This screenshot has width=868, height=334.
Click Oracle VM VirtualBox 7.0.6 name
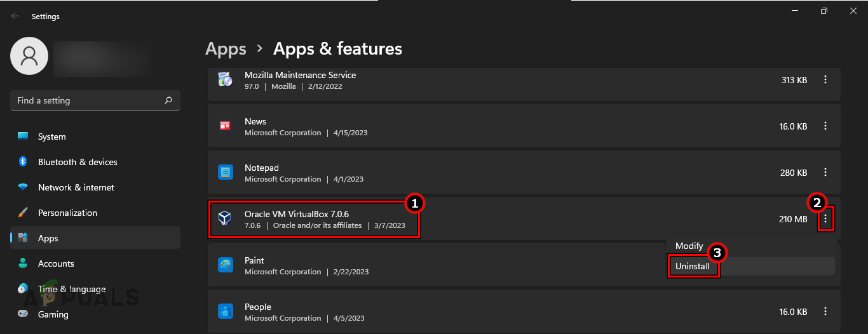pos(297,214)
